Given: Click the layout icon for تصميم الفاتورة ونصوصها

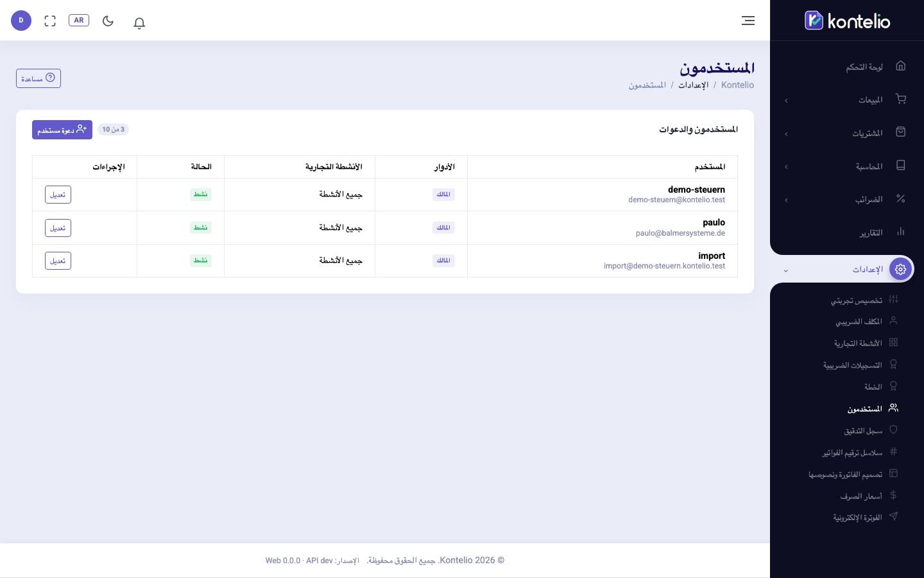Looking at the screenshot, I should pyautogui.click(x=893, y=473).
